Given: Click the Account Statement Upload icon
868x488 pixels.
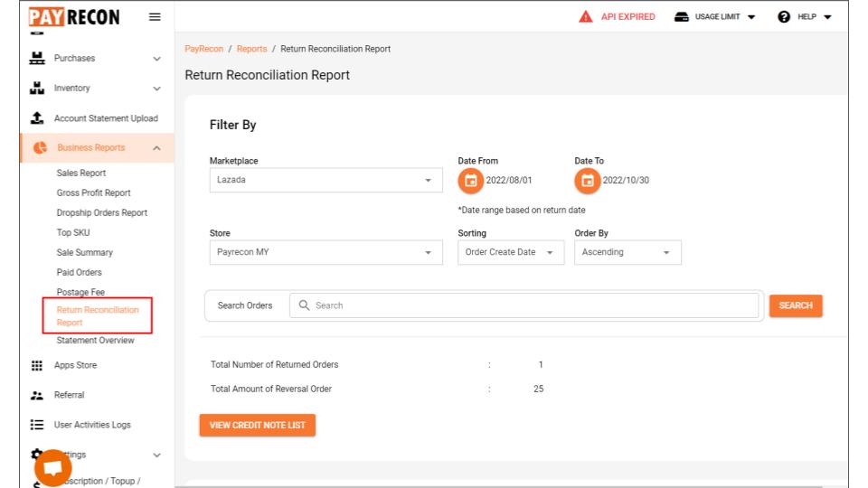Looking at the screenshot, I should pyautogui.click(x=37, y=117).
